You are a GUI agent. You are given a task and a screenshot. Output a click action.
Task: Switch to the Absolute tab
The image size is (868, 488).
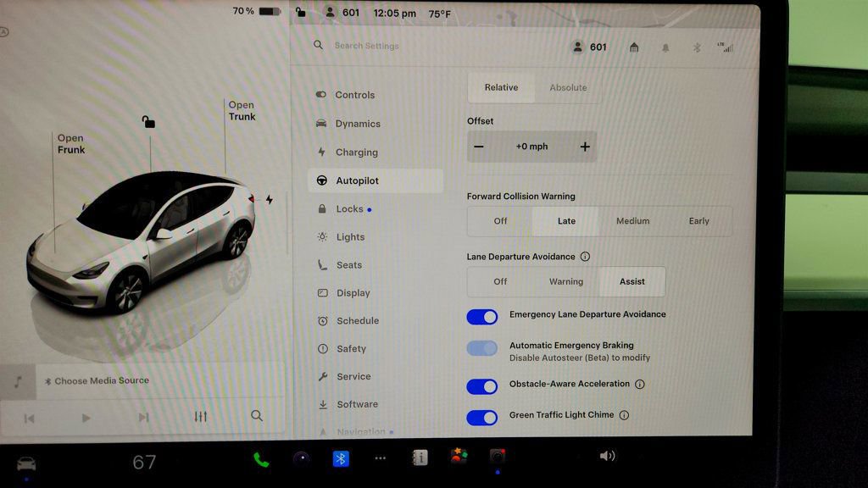point(568,87)
